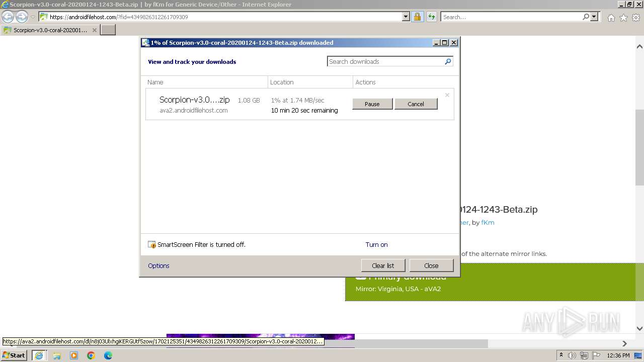Show hidden tray icons arrow
Viewport: 644px width, 362px height.
coord(561,355)
